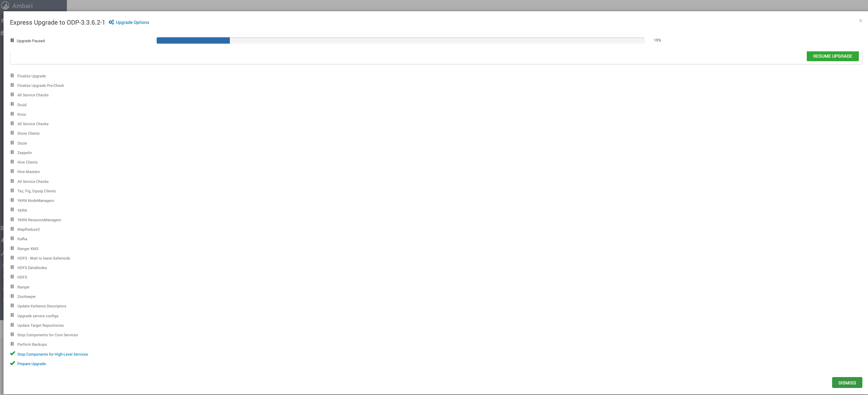868x395 pixels.
Task: Close the Express Upgrade window
Action: [x=860, y=21]
